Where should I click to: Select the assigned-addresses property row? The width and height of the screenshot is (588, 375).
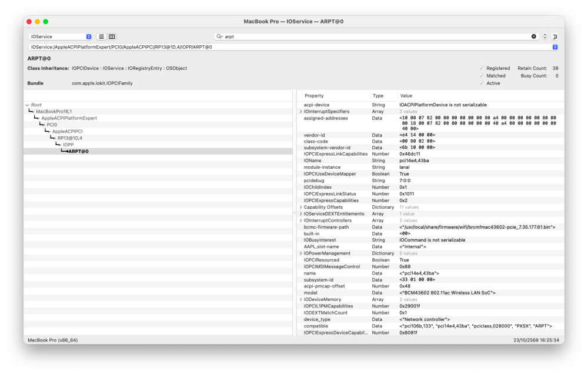pos(430,123)
